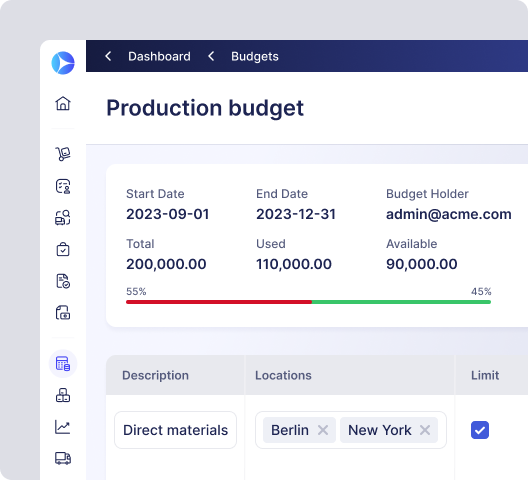This screenshot has width=528, height=480.
Task: Remove the New York location tag
Action: [x=425, y=430]
